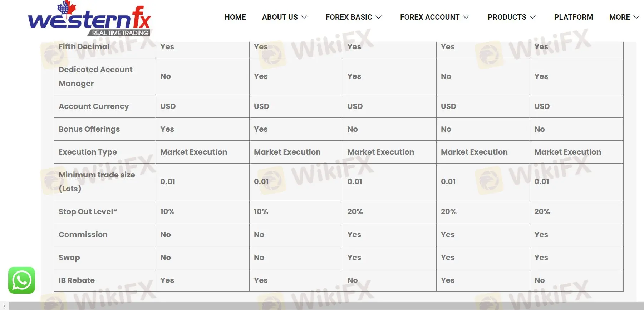Click the Bonus Offerings row label
Image resolution: width=644 pixels, height=310 pixels.
pos(89,129)
